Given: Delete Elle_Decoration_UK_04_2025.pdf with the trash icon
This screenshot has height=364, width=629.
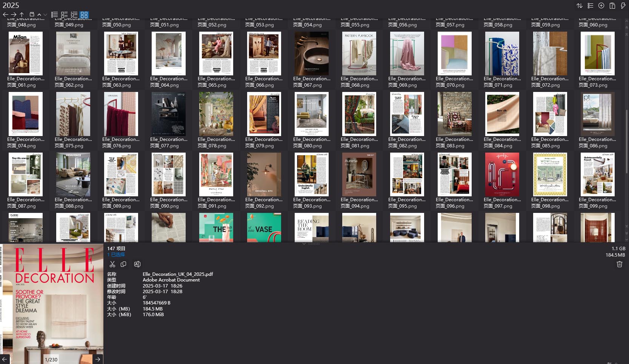Looking at the screenshot, I should tap(619, 264).
